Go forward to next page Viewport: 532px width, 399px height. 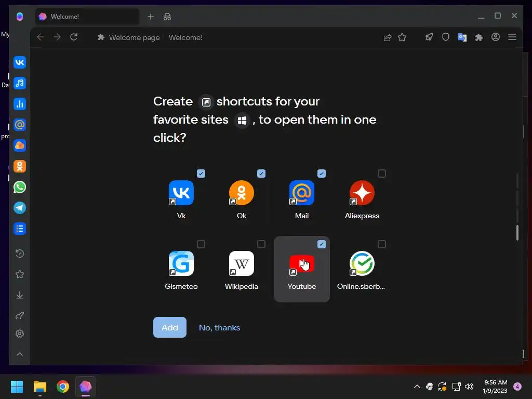pos(57,37)
